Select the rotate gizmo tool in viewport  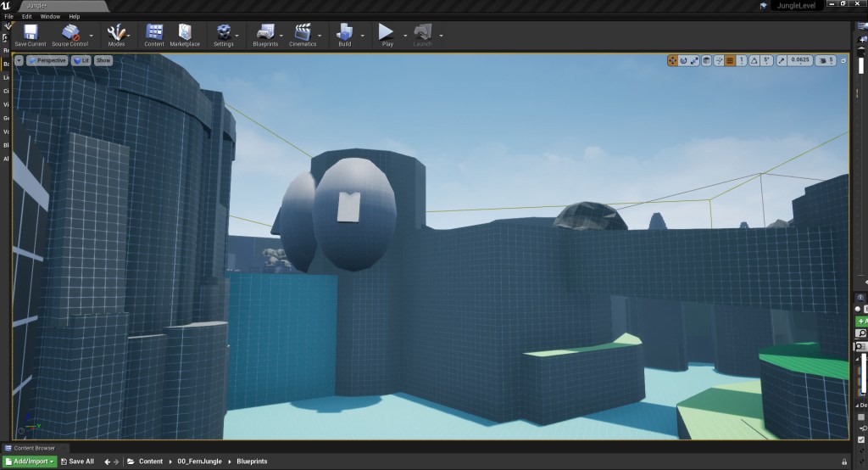click(684, 60)
